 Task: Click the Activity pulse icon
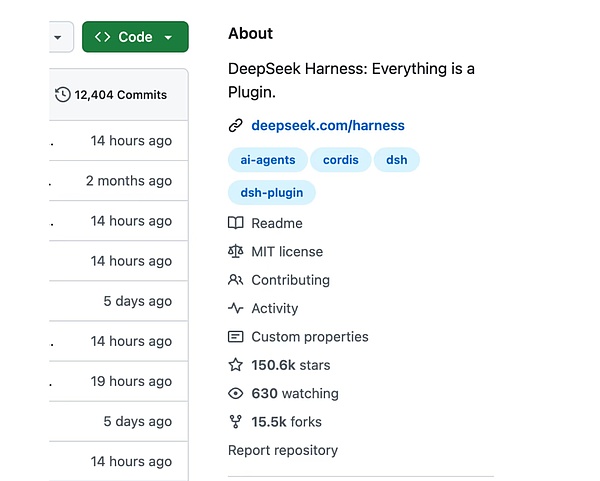pos(235,308)
